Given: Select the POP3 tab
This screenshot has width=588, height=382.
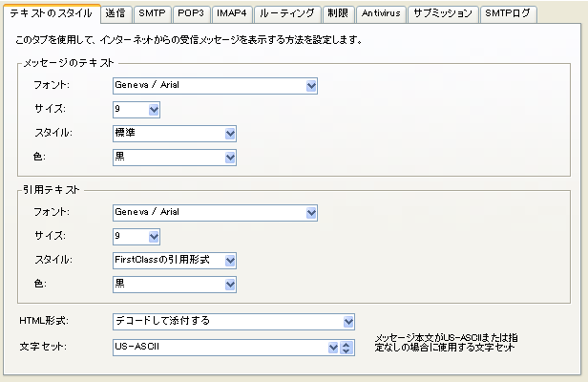Looking at the screenshot, I should tap(191, 14).
